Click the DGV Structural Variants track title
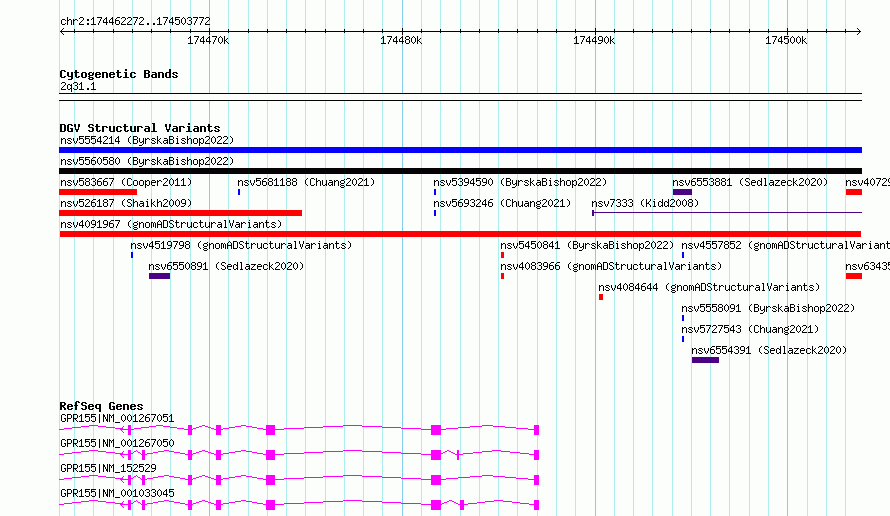Image resolution: width=890 pixels, height=516 pixels. pos(140,128)
